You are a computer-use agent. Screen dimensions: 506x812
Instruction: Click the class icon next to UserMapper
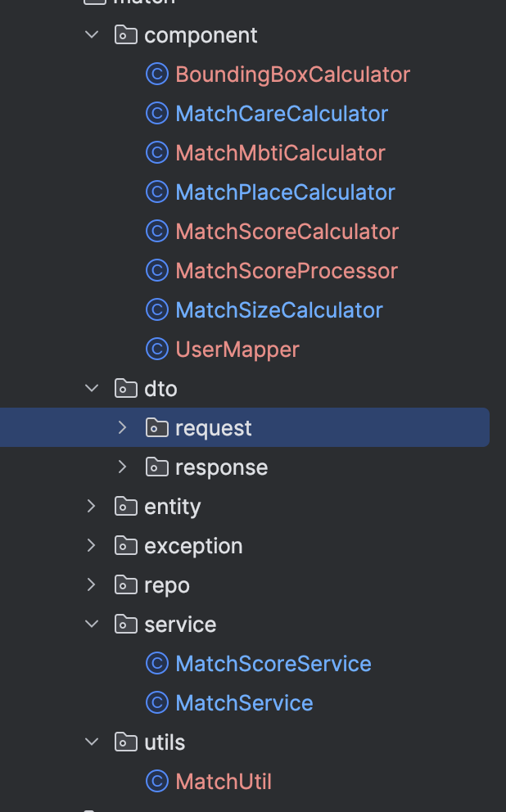156,350
